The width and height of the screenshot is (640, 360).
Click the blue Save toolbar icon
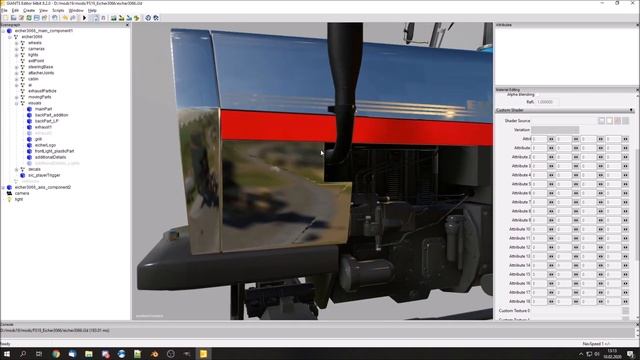point(37,18)
